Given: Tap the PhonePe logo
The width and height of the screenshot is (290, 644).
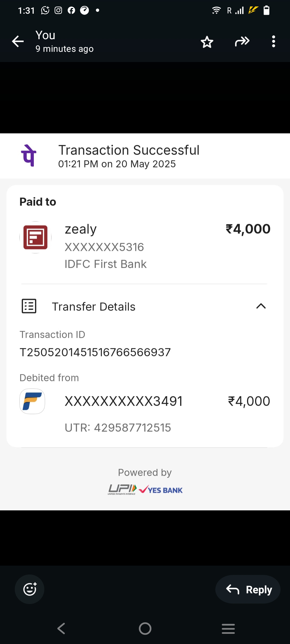Looking at the screenshot, I should click(29, 156).
